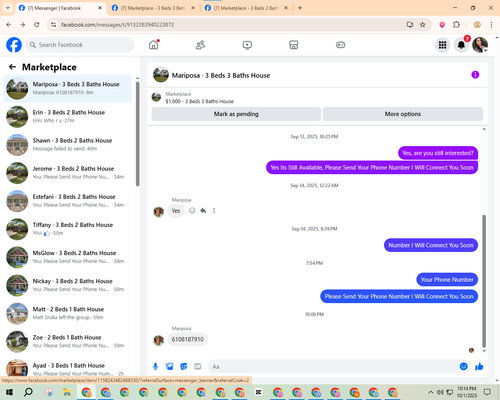Open the Facebook apps menu grid

[442, 45]
